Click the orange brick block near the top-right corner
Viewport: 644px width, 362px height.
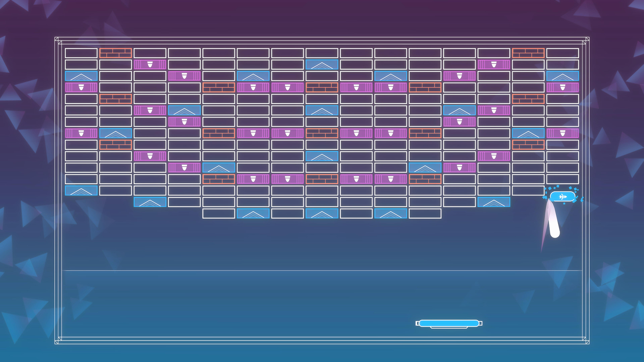(528, 53)
